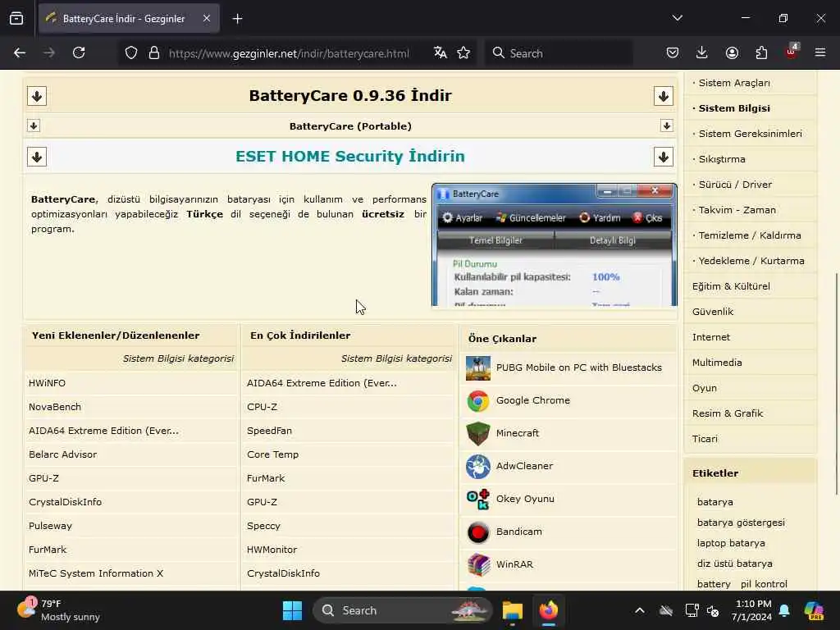Open Core Temp link
The image size is (840, 630).
click(x=272, y=454)
